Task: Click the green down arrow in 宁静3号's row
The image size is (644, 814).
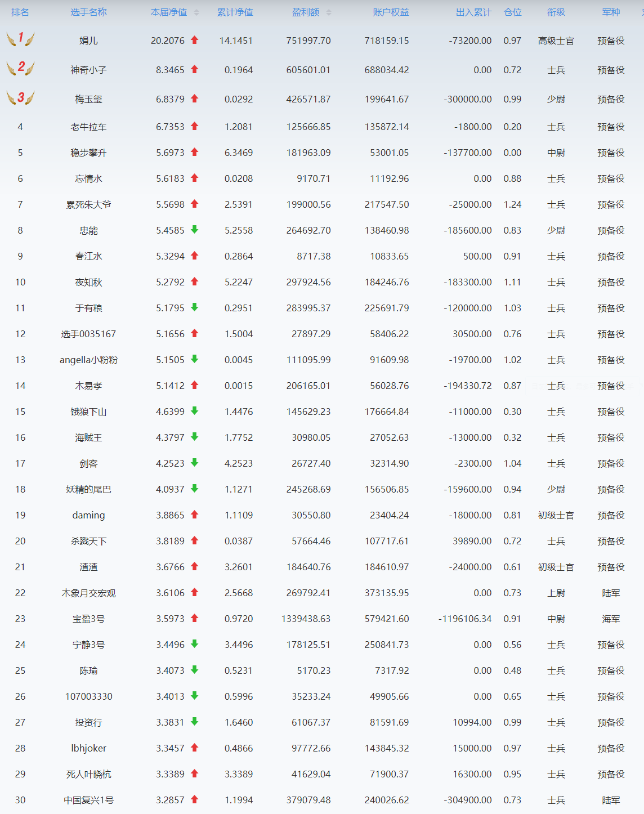Action: point(194,644)
